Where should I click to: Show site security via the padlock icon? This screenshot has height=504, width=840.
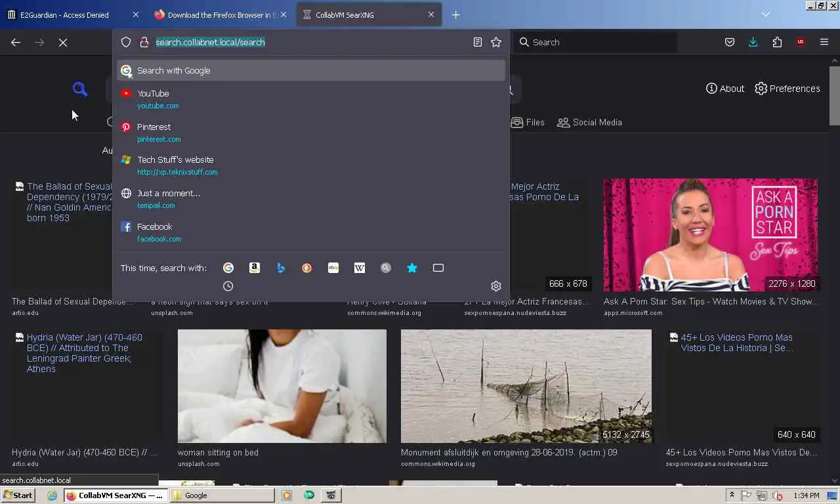tap(144, 42)
